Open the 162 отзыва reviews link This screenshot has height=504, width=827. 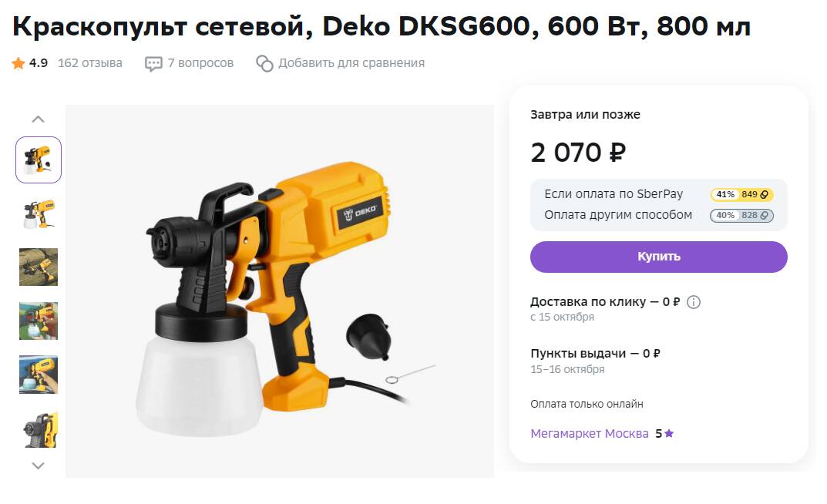89,63
